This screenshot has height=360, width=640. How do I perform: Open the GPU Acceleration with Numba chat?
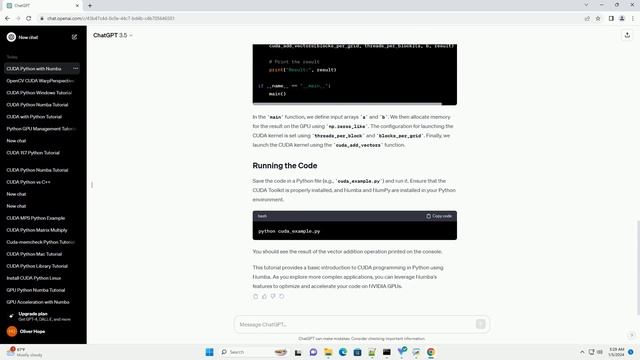point(38,302)
